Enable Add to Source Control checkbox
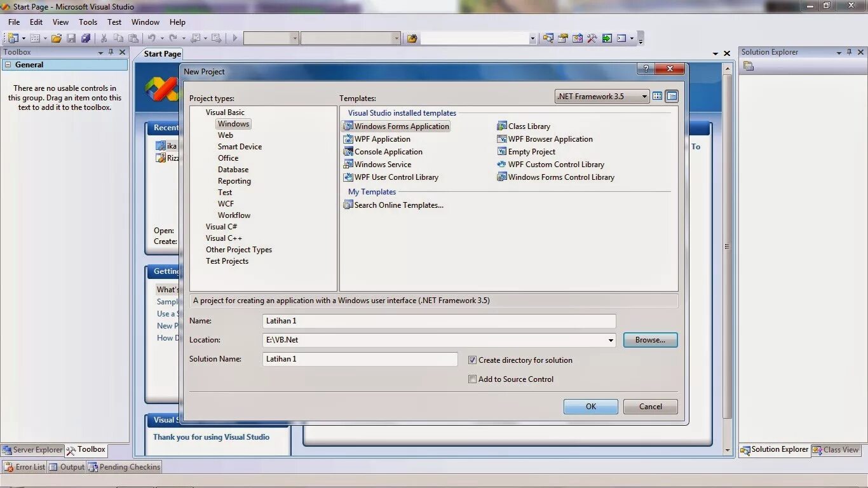868x488 pixels. pyautogui.click(x=472, y=379)
